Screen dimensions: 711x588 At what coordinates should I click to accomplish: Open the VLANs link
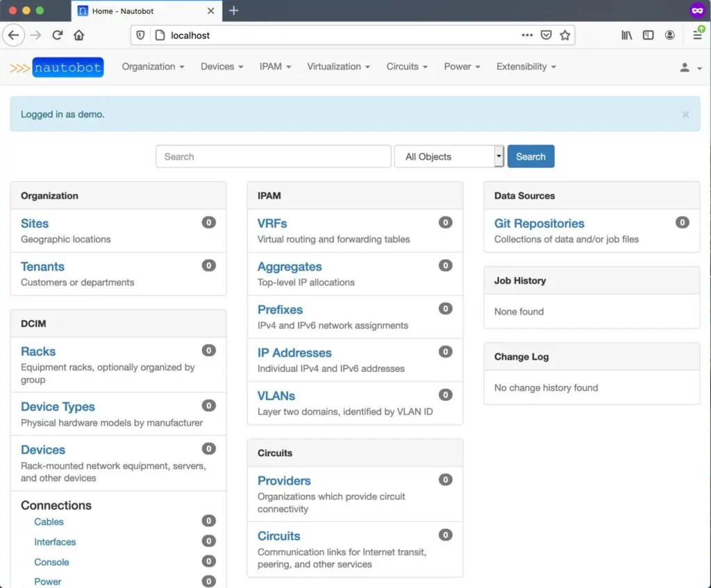pos(276,396)
